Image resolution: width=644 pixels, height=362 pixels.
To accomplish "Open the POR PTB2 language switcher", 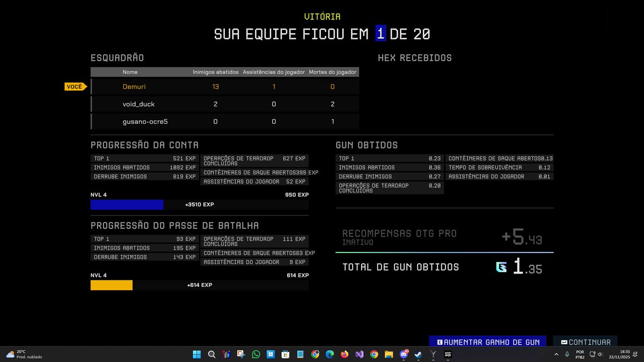I will (580, 354).
